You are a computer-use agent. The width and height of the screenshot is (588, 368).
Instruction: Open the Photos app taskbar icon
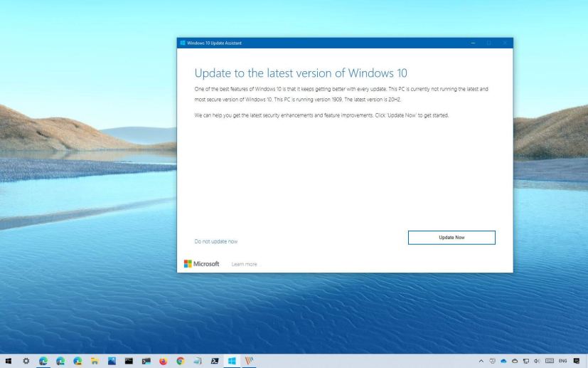pyautogui.click(x=112, y=361)
